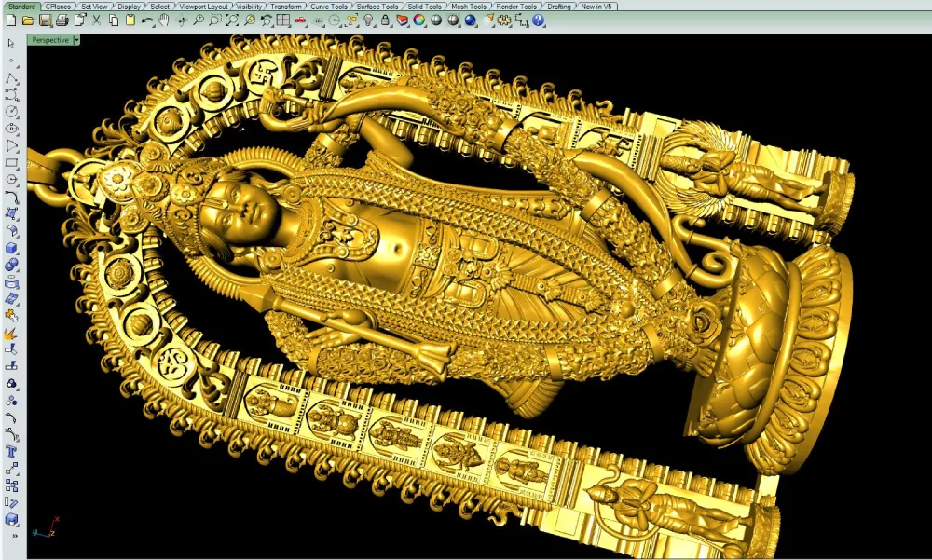This screenshot has height=560, width=932.
Task: Click the Explode tool icon
Action: coord(11,334)
